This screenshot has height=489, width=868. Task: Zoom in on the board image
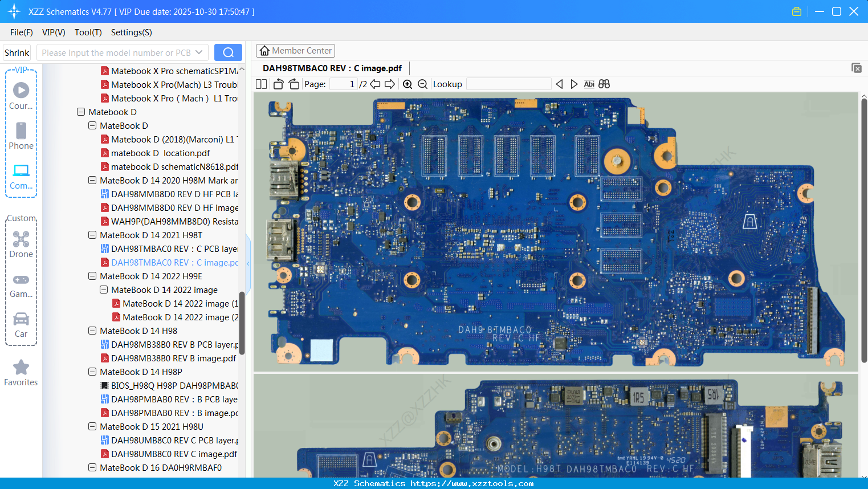click(407, 84)
